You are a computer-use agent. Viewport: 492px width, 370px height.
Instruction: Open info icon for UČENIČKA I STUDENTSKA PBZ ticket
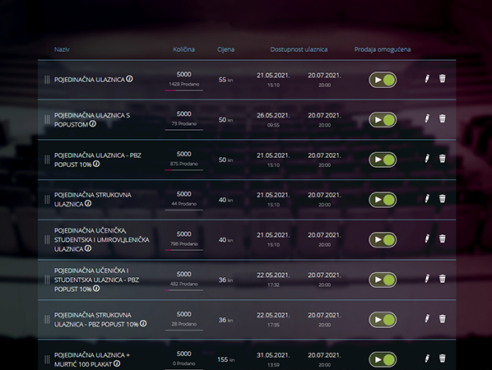(x=96, y=288)
